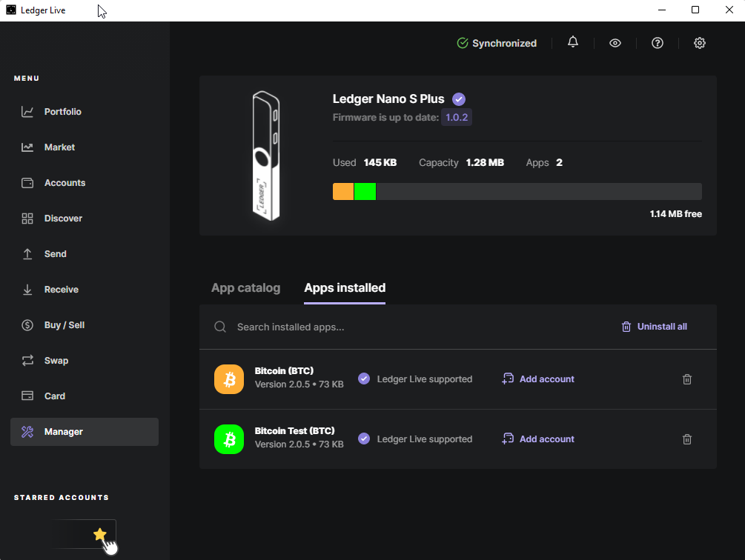
Task: Delete the Bitcoin (BTC) app via trash icon
Action: click(x=687, y=379)
